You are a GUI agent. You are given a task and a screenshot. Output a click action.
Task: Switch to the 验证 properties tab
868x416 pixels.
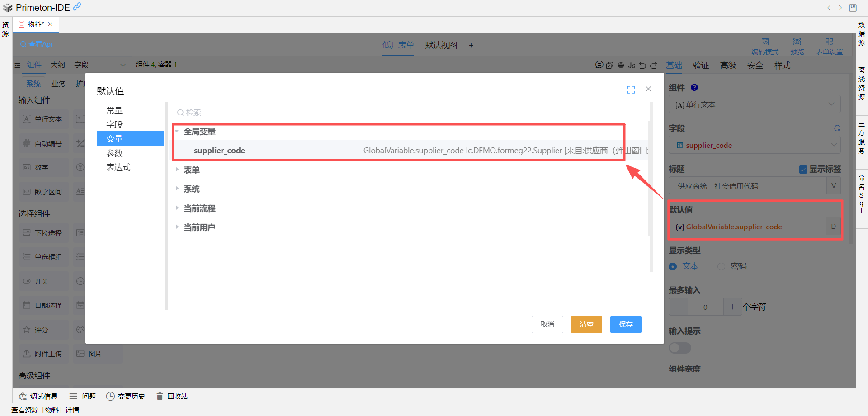point(701,66)
